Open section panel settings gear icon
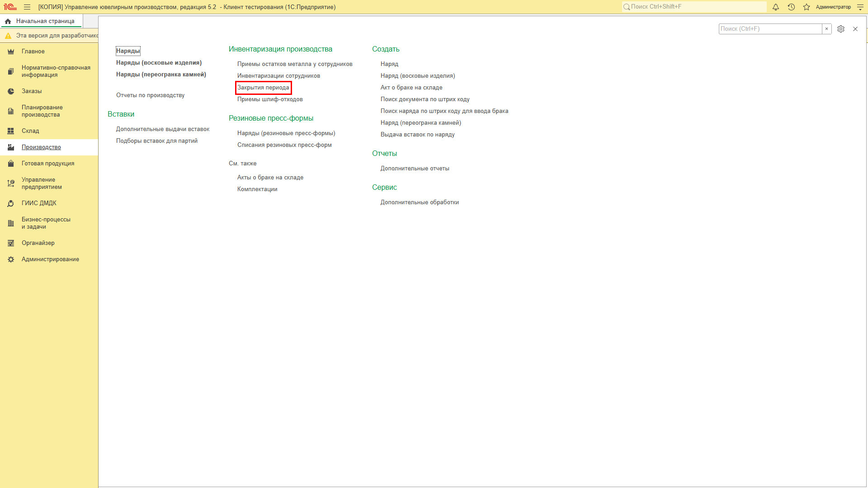This screenshot has height=488, width=868. pyautogui.click(x=841, y=29)
